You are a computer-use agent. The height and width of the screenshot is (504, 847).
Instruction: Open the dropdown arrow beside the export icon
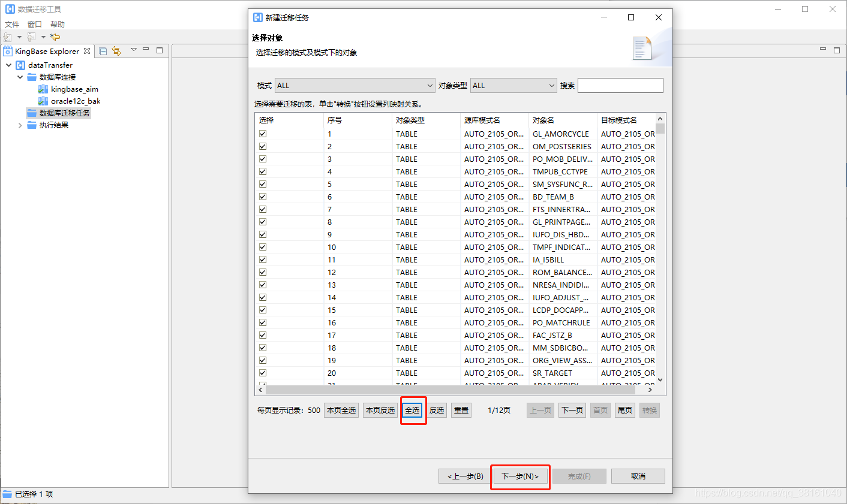pos(43,37)
